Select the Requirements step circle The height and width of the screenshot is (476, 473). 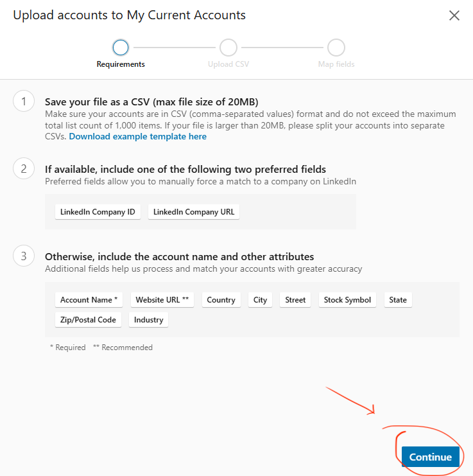pos(121,48)
